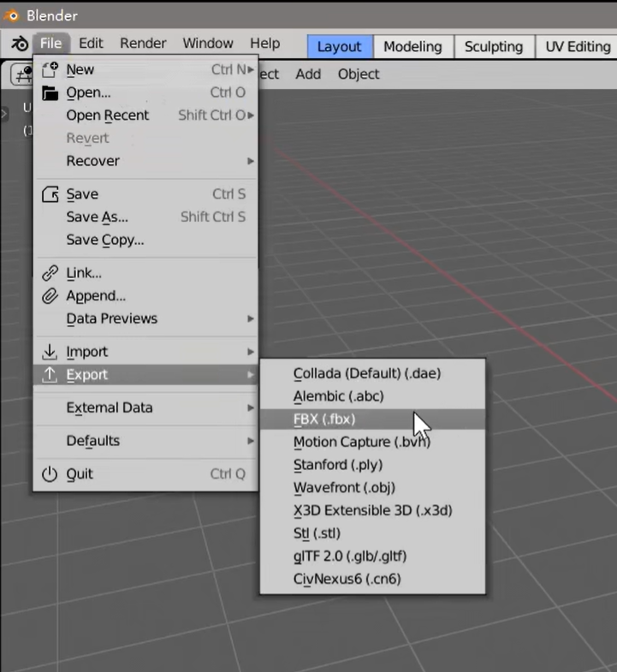Image resolution: width=617 pixels, height=672 pixels.
Task: Open the File menu
Action: 51,44
